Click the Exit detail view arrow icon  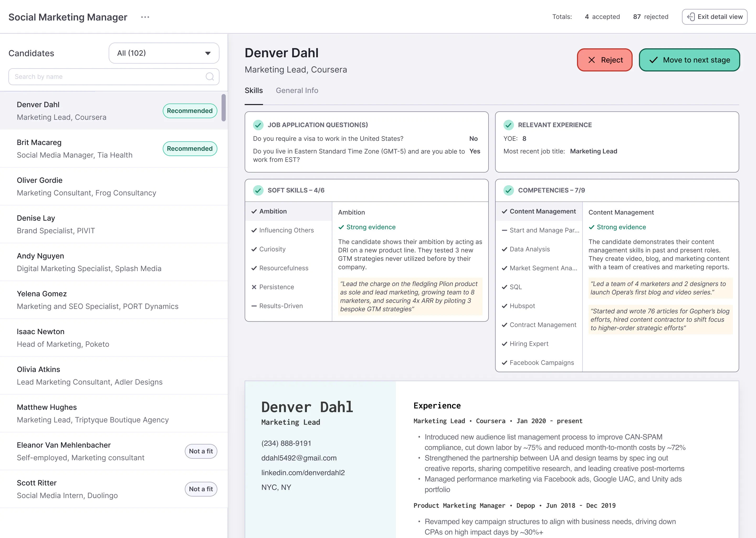tap(691, 17)
